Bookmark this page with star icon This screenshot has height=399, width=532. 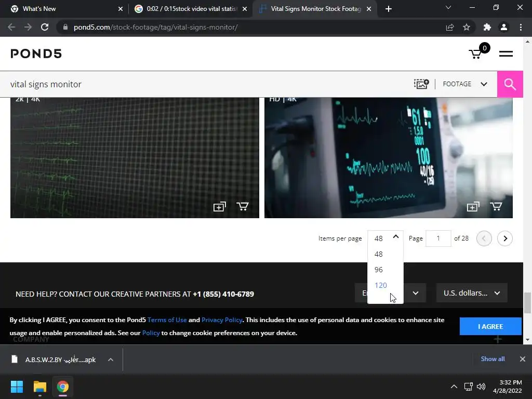tap(467, 27)
